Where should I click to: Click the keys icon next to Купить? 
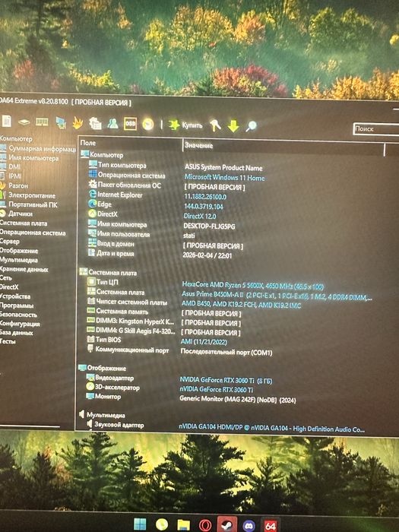point(215,125)
